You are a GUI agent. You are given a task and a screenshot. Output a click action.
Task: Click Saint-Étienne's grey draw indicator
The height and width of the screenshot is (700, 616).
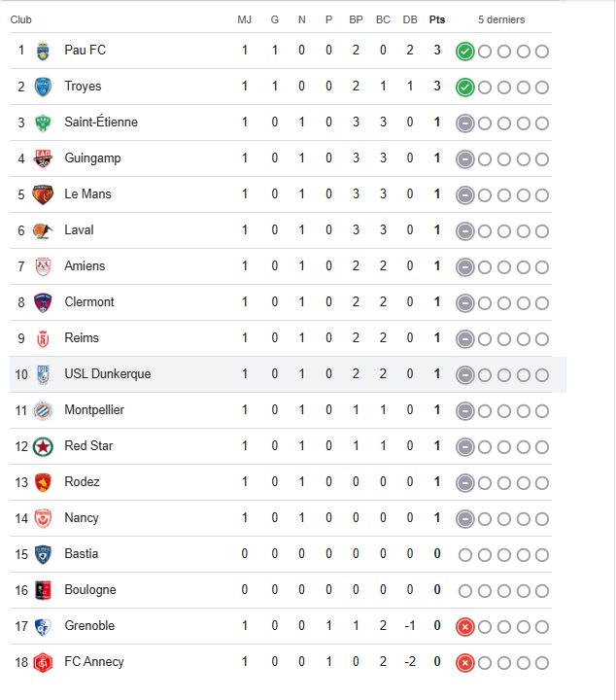click(465, 122)
